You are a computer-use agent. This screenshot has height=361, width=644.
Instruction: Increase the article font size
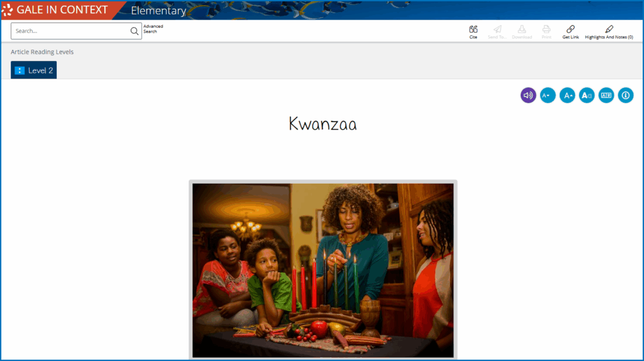567,96
